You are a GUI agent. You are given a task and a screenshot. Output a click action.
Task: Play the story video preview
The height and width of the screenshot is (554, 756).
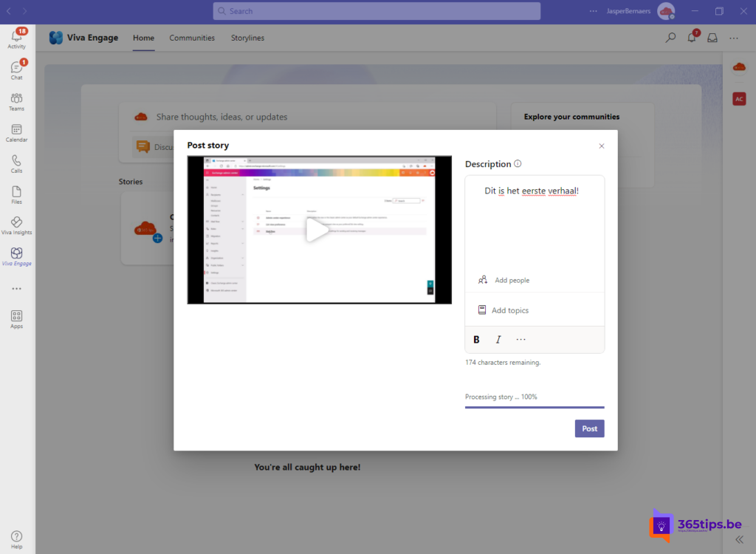[318, 230]
